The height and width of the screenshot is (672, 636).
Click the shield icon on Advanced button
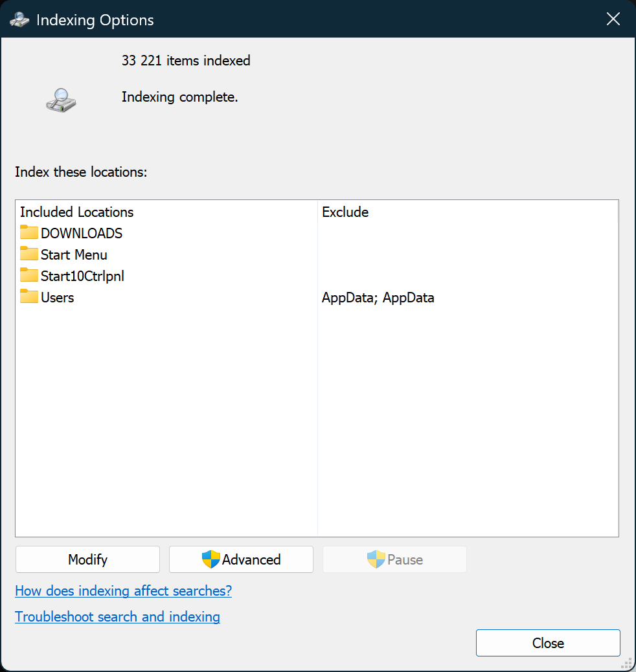(211, 559)
